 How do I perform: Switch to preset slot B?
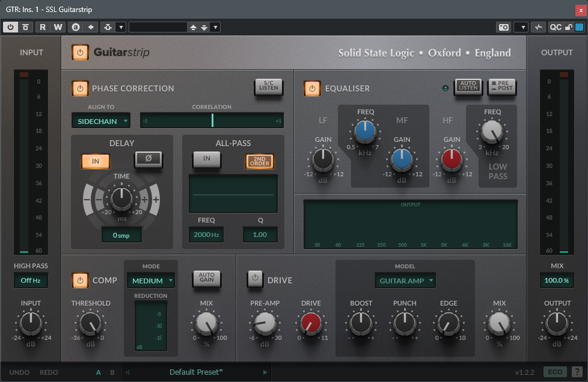(112, 372)
